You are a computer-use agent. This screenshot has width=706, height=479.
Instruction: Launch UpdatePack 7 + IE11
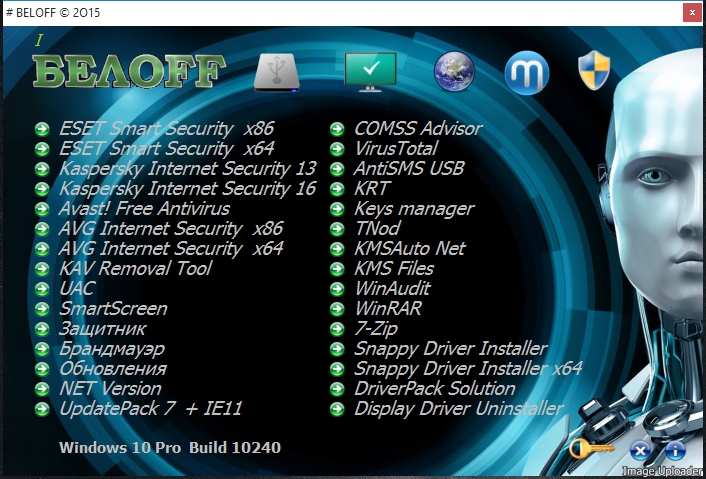pos(151,409)
